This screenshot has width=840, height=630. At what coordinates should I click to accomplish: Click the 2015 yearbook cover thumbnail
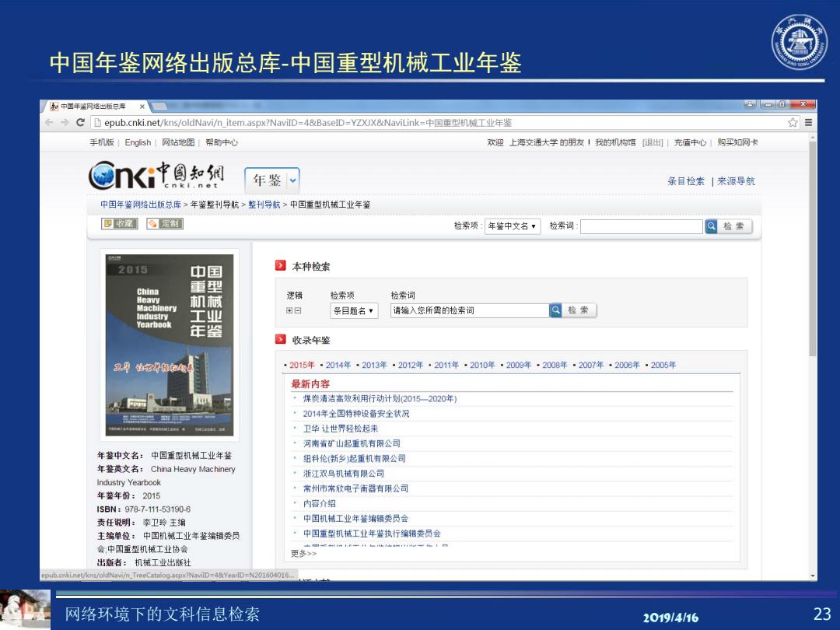coord(170,345)
